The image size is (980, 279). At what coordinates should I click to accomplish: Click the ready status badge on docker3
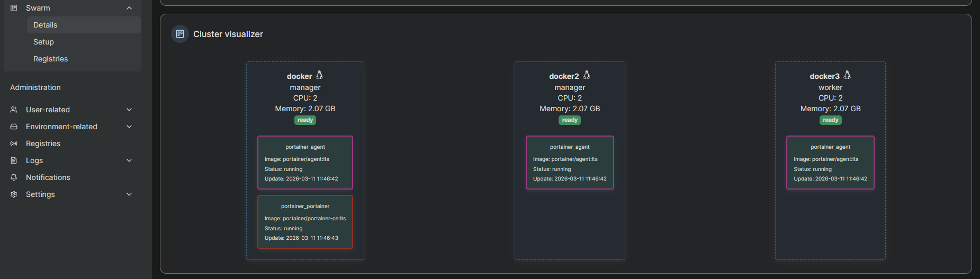pos(830,120)
